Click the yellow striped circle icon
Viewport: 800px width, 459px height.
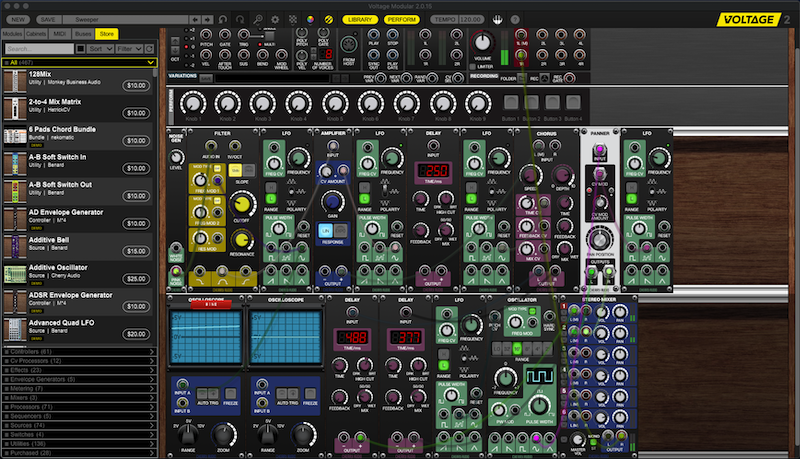click(329, 19)
